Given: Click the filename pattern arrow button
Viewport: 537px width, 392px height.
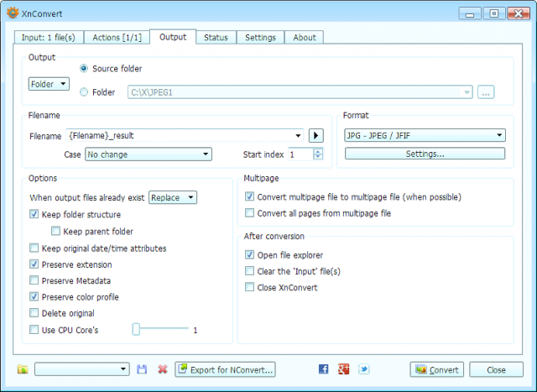Looking at the screenshot, I should (x=316, y=135).
